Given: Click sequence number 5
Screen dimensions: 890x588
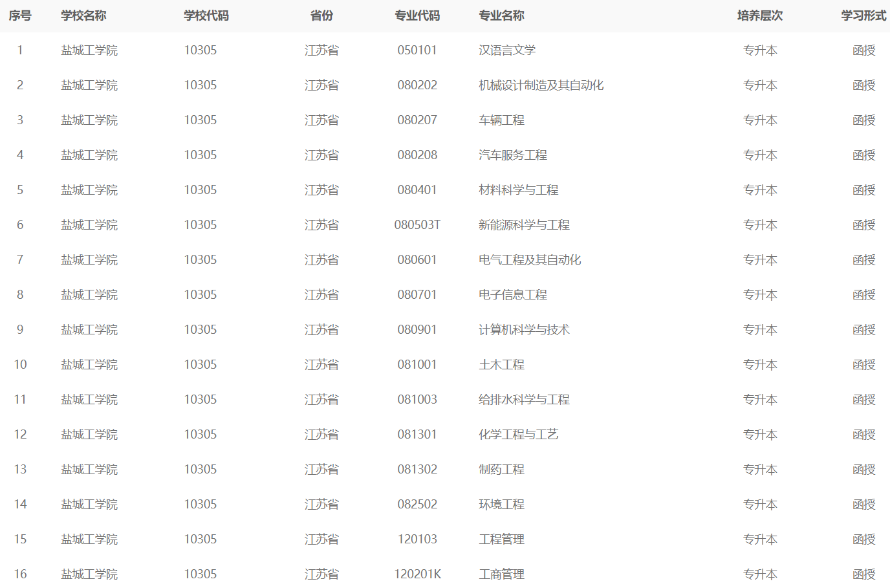Looking at the screenshot, I should click(x=20, y=190).
